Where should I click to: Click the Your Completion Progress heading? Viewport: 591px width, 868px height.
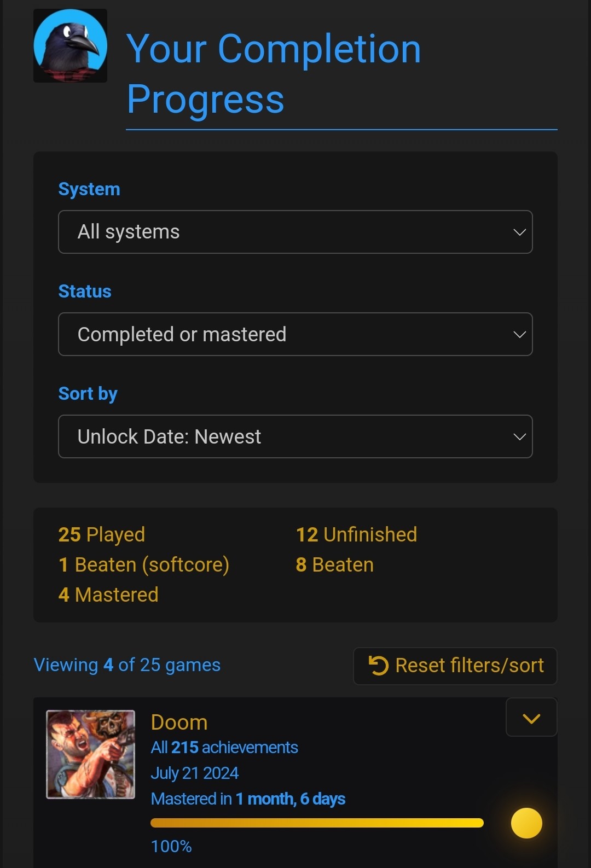point(274,73)
